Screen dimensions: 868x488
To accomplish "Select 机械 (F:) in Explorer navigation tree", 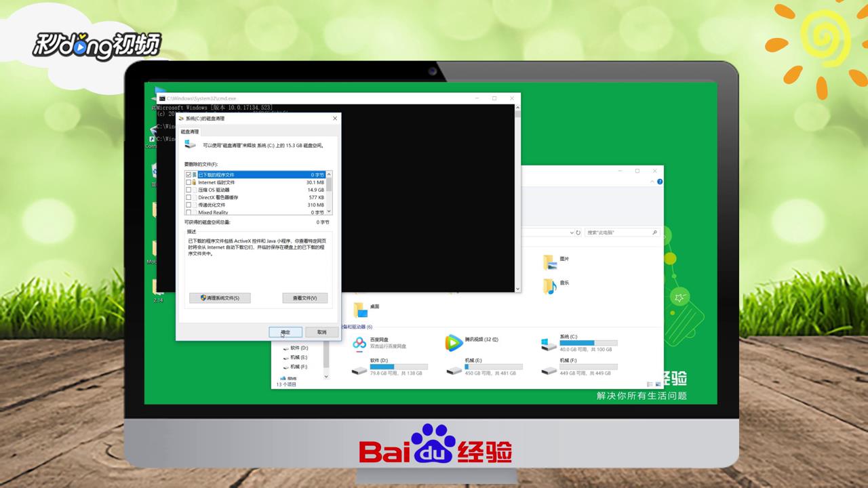I will tap(299, 367).
